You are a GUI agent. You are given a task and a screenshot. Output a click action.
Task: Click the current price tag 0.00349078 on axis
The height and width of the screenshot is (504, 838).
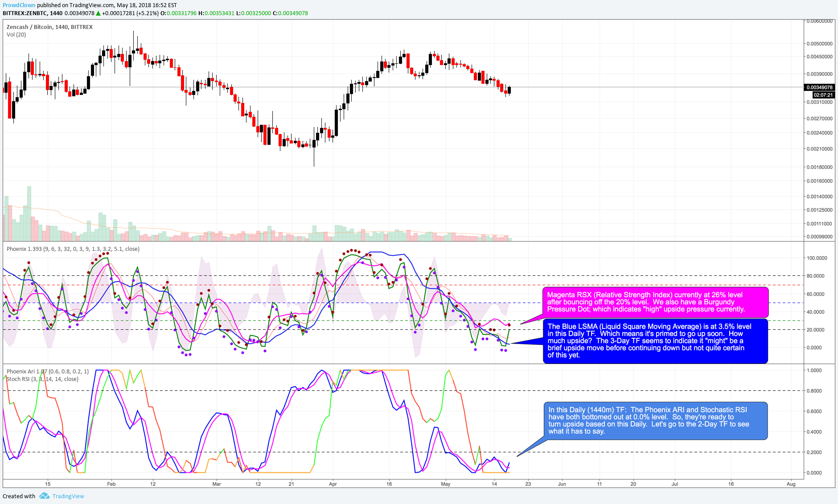click(819, 87)
